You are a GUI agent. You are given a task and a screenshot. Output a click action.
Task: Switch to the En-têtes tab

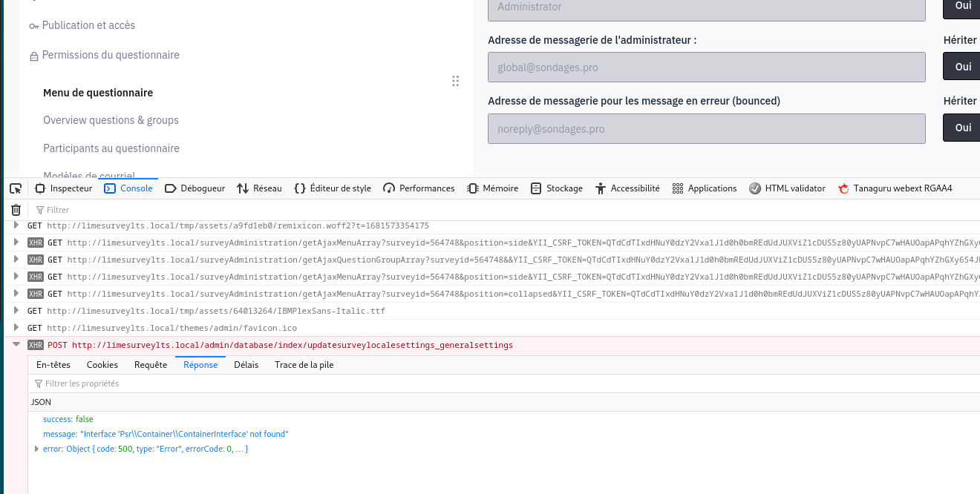[x=53, y=364]
